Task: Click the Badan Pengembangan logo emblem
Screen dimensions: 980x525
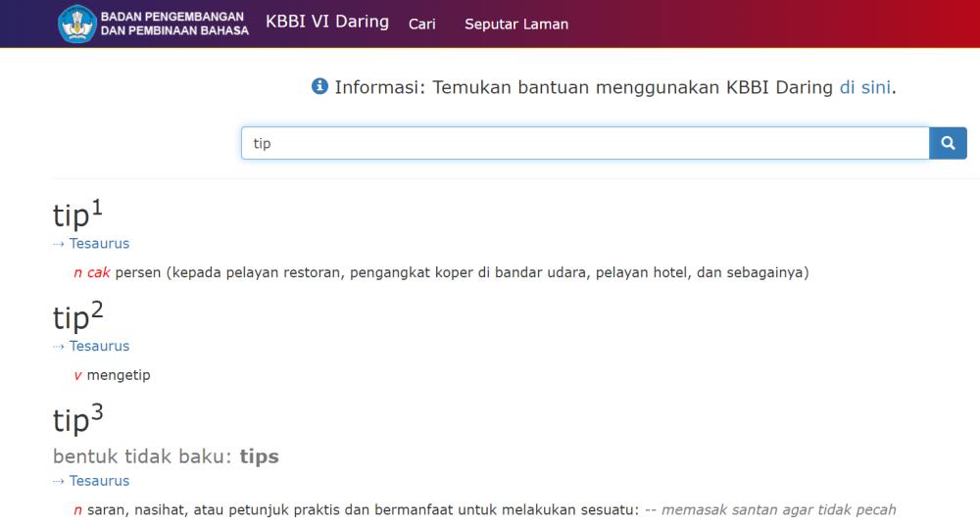Action: coord(76,24)
